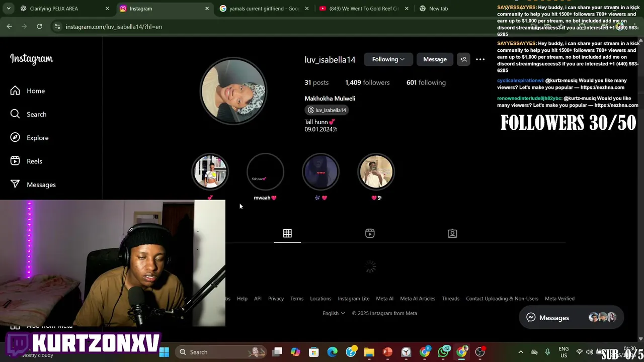Open File Explorer from the taskbar

pyautogui.click(x=369, y=352)
